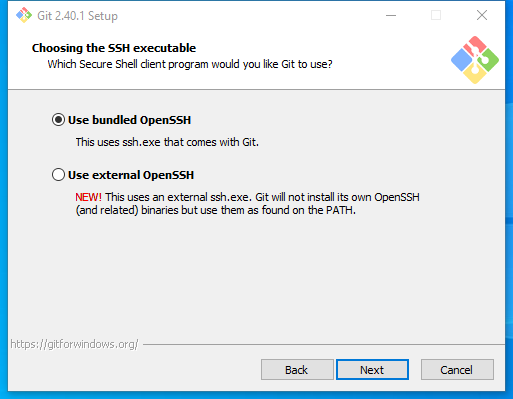
Task: Click the 'Use bundled OpenSSH' label text
Action: click(129, 120)
